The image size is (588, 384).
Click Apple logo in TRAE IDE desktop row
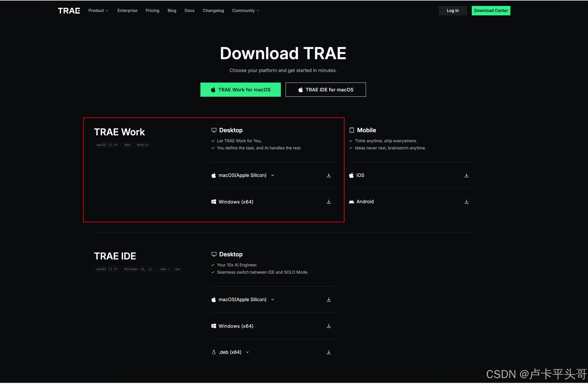(214, 300)
